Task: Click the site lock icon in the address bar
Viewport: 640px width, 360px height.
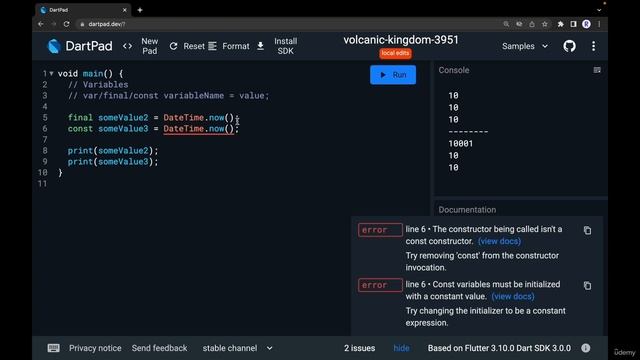Action: 82,24
